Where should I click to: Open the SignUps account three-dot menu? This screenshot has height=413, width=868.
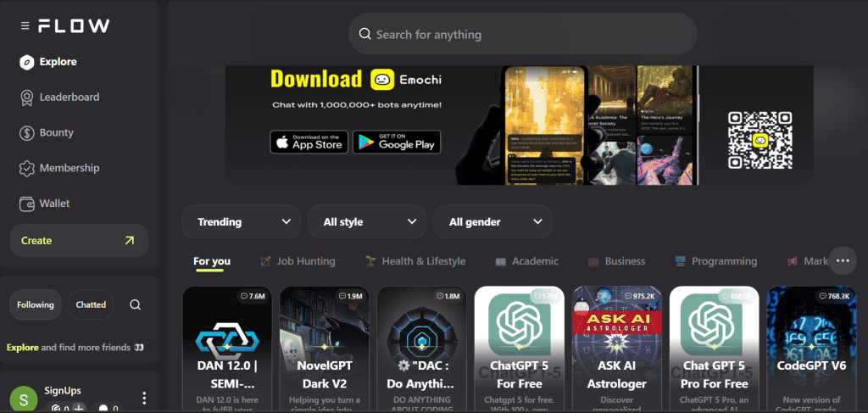coord(144,398)
